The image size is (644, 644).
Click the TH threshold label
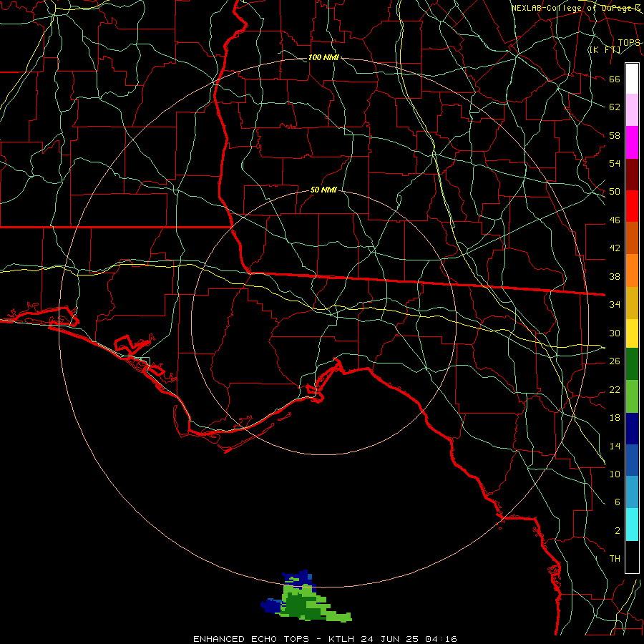point(615,558)
